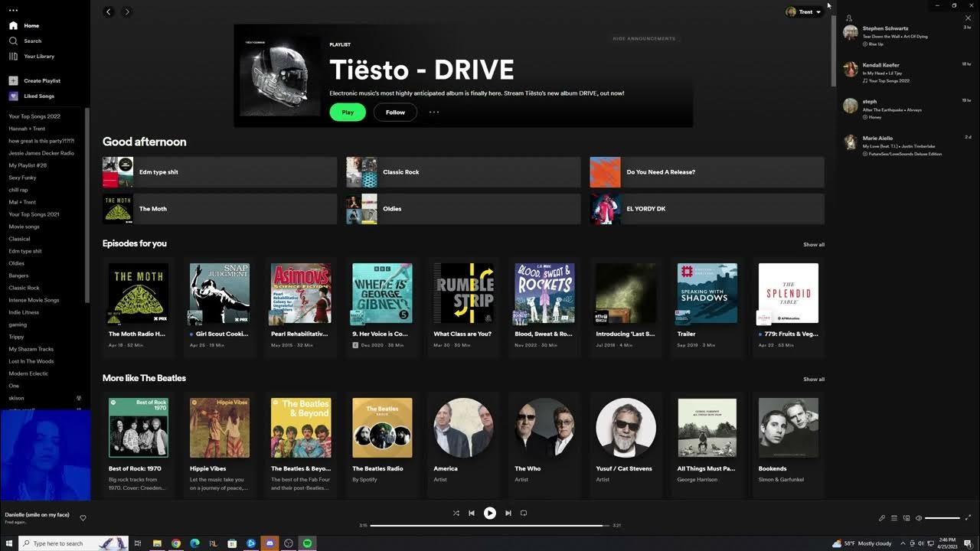
Task: Select Modern Eclectic playlist
Action: pos(28,373)
